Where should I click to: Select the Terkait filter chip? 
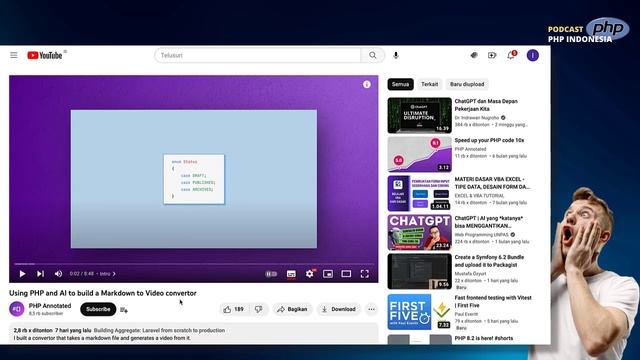(429, 84)
